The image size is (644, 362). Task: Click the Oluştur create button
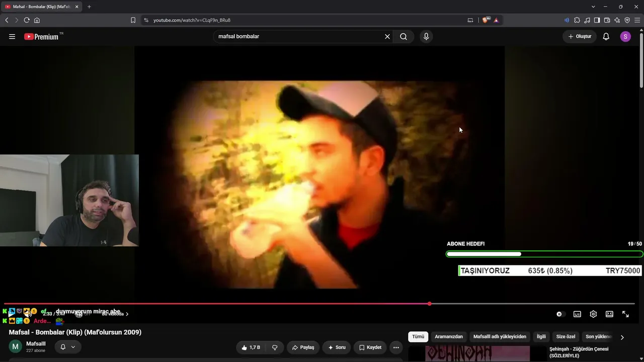580,37
